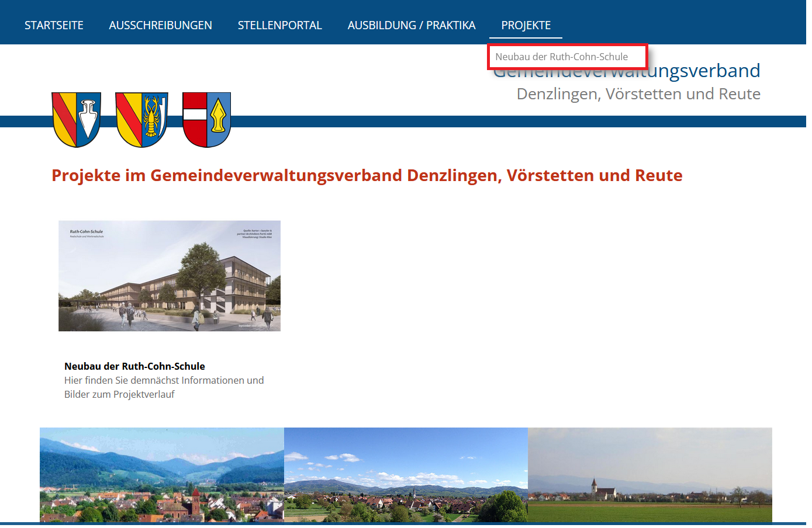Navigate to STELLENPORTAL
Screen dimensions: 812x528
pyautogui.click(x=279, y=25)
